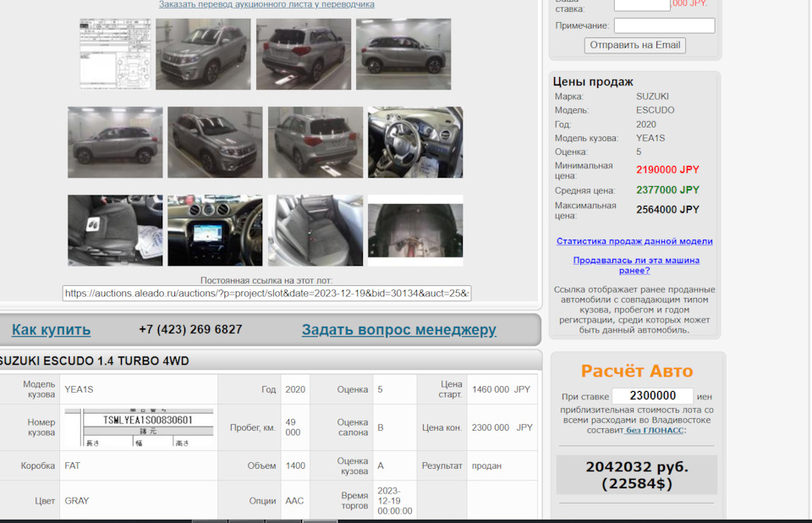Click average price '2377000 JPY'
Image resolution: width=812 pixels, height=523 pixels.
point(667,190)
